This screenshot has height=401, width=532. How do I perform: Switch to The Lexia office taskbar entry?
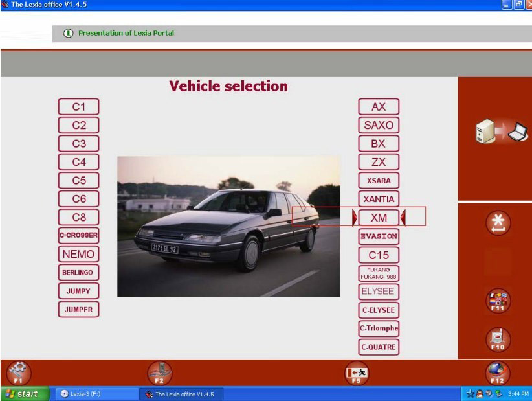[x=181, y=393]
